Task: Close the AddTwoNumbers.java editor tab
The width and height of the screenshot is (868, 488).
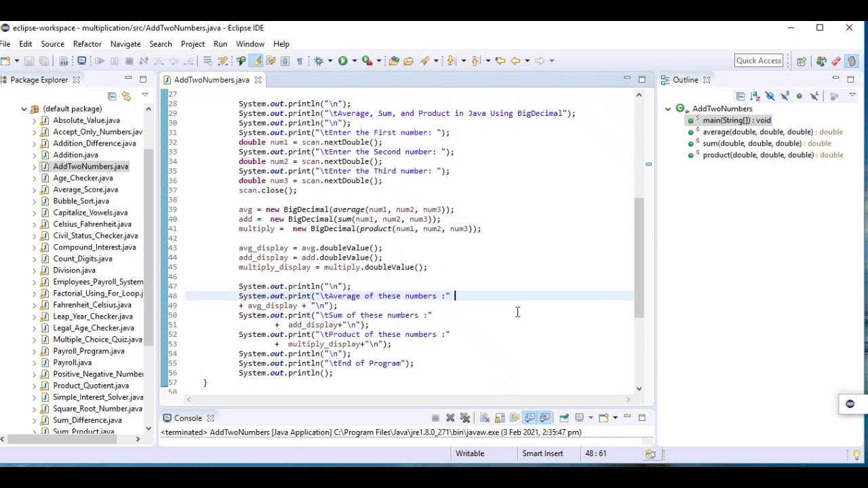Action: pyautogui.click(x=258, y=80)
